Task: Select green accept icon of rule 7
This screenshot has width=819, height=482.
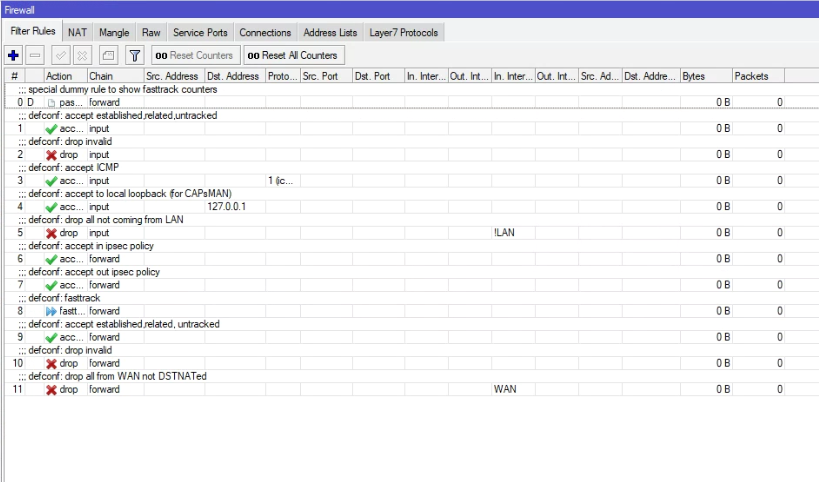Action: point(51,285)
